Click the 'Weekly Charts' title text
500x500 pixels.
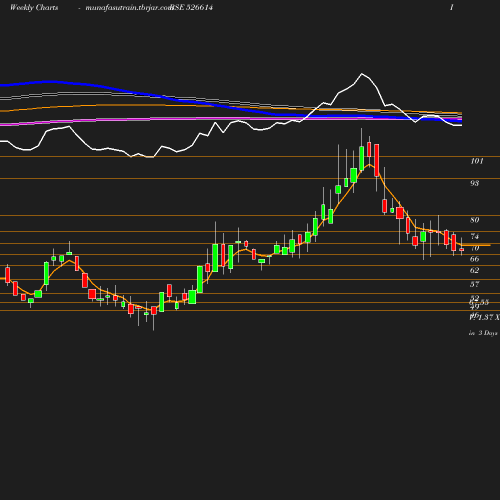coord(34,7)
